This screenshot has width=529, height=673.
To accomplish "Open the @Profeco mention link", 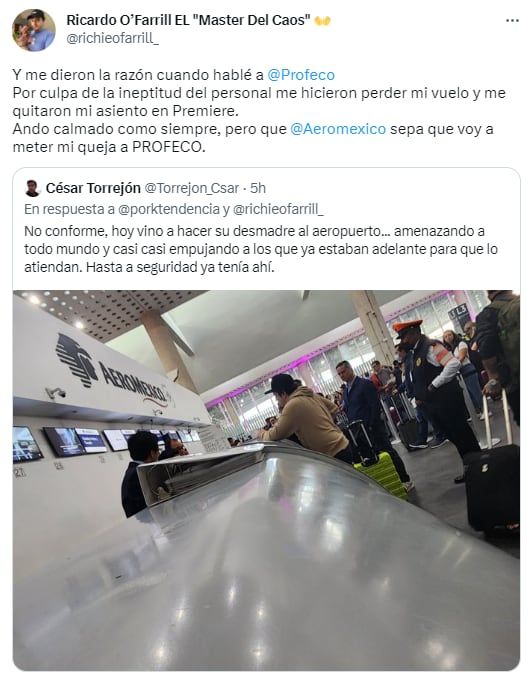I will (301, 75).
